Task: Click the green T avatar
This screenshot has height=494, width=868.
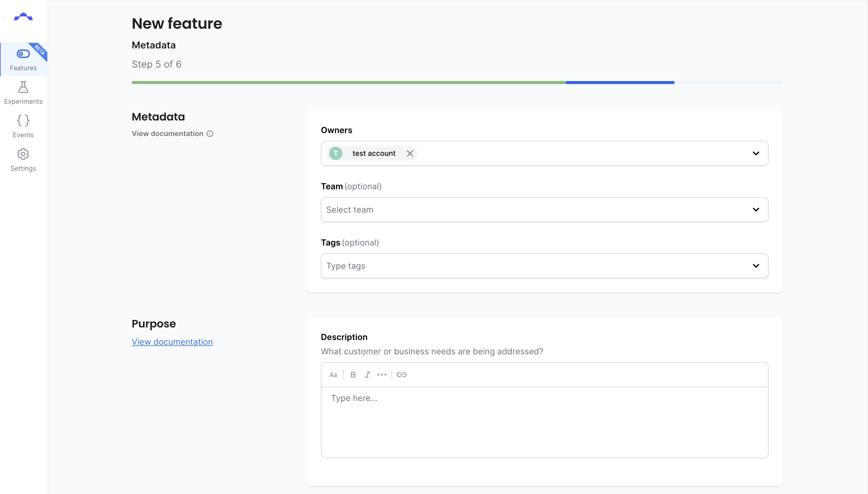Action: click(336, 153)
